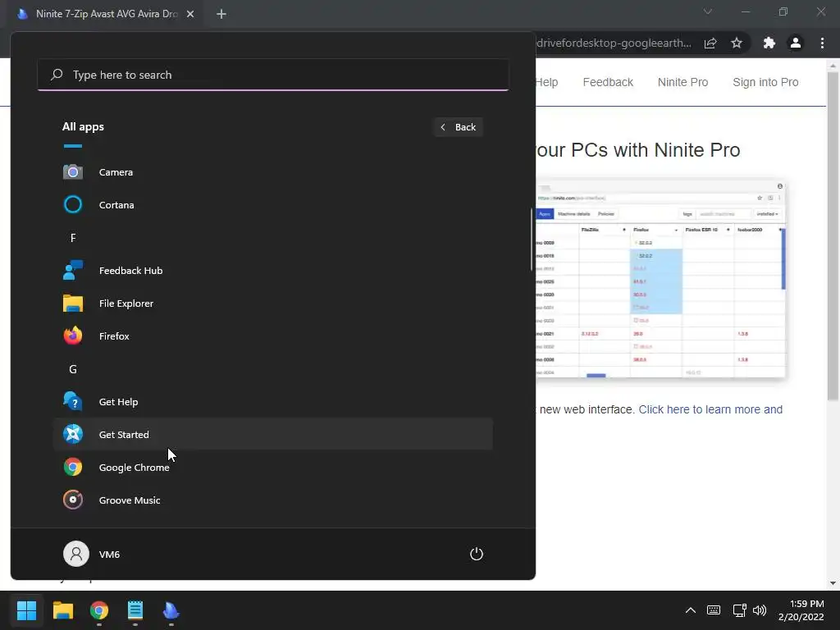Click the Ninite Pro interface screenshot
This screenshot has width=840, height=630.
(660, 279)
